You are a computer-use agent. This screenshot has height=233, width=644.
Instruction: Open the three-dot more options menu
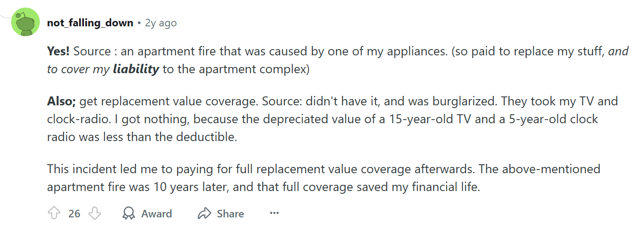coord(274,213)
